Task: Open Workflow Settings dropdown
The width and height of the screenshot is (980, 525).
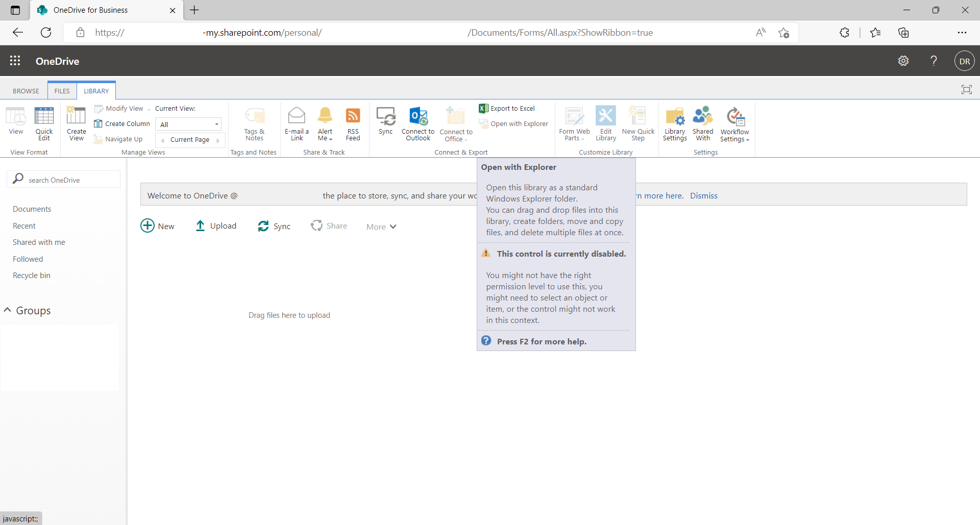Action: pyautogui.click(x=734, y=124)
